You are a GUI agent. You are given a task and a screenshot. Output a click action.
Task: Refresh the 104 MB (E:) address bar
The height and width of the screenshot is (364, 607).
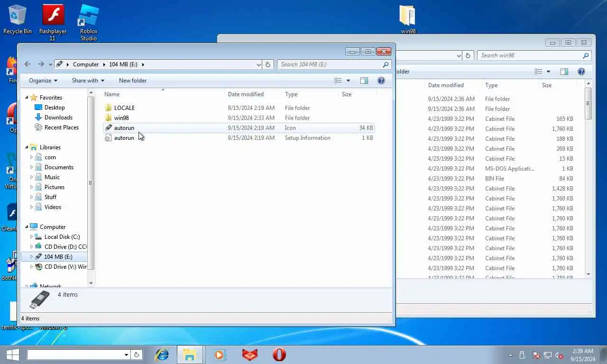268,64
